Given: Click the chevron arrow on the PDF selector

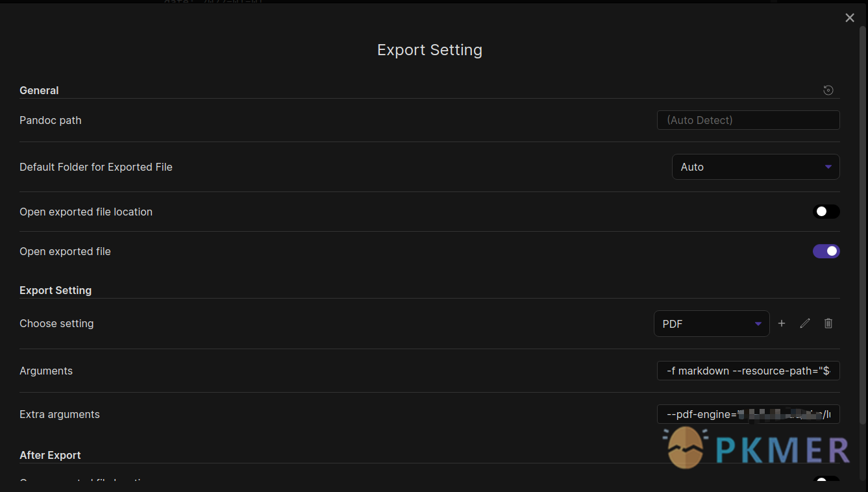Looking at the screenshot, I should (758, 323).
